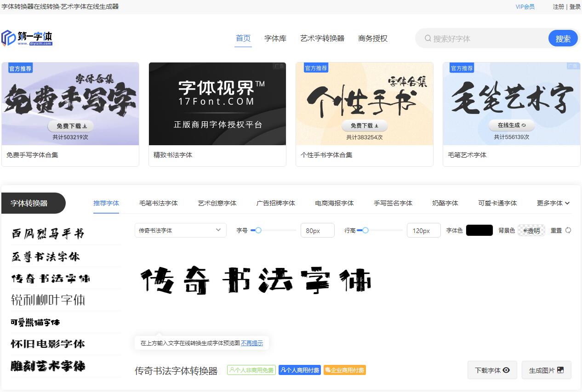Go to the 首页 nav tab
This screenshot has height=392, width=582.
(243, 39)
